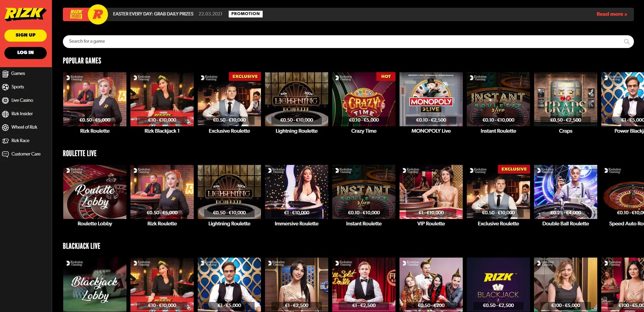Click the Games icon in the sidebar
The width and height of the screenshot is (644, 312).
(x=5, y=74)
